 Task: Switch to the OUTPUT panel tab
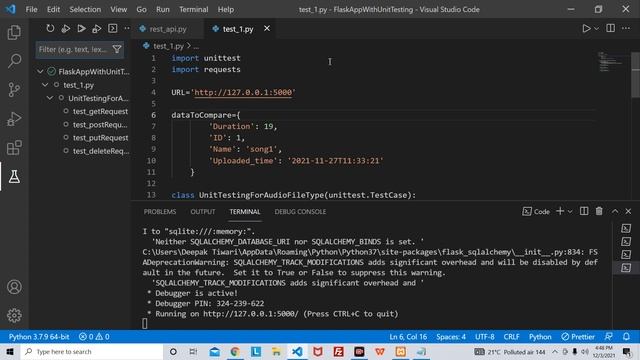[x=202, y=211]
